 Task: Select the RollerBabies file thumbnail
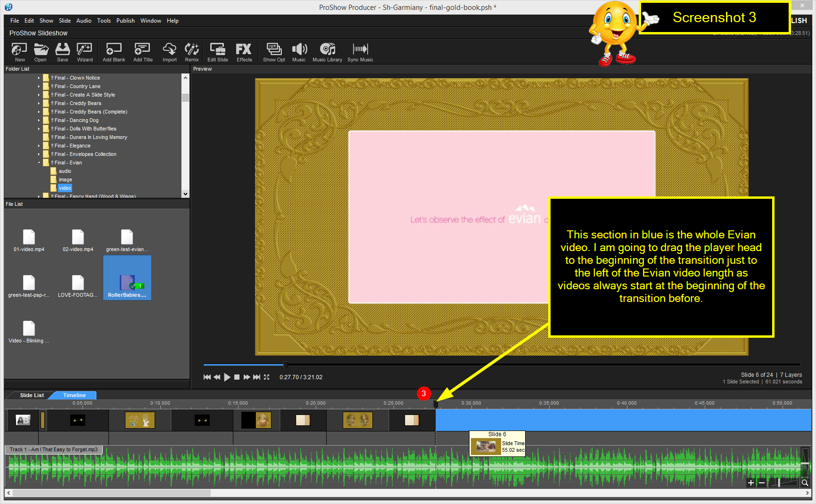pos(127,278)
